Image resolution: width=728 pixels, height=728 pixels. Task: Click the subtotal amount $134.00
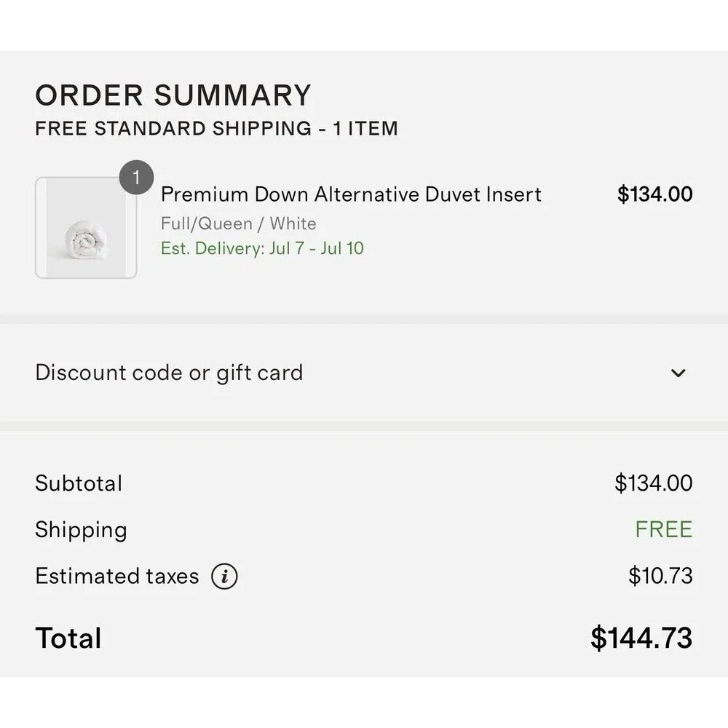[x=654, y=483]
